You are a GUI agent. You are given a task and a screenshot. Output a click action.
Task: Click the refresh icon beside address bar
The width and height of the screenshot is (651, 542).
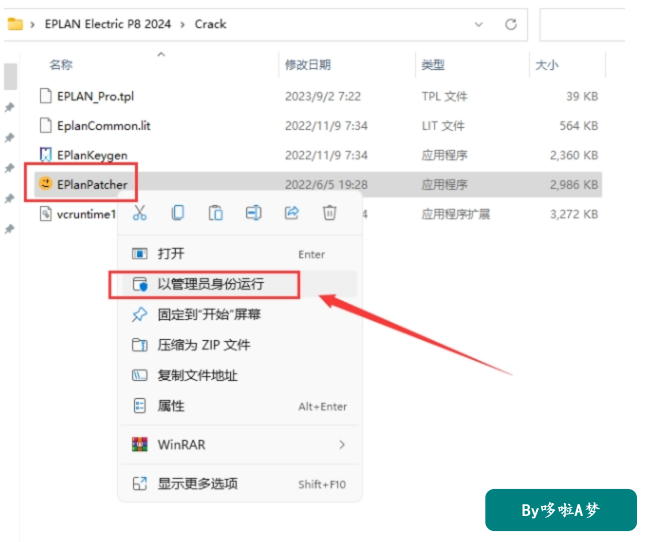(511, 25)
